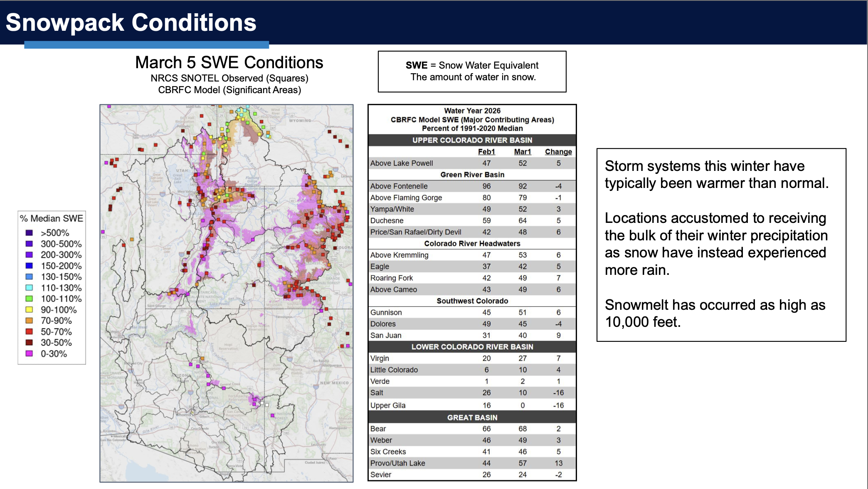Click the Mar1 column header

[x=522, y=152]
